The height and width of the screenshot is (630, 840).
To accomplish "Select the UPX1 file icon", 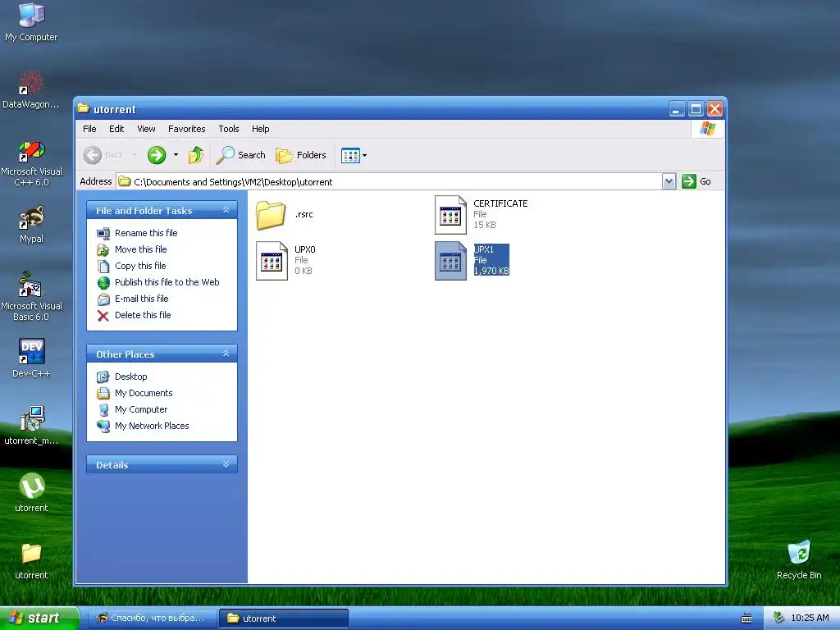I will 450,261.
